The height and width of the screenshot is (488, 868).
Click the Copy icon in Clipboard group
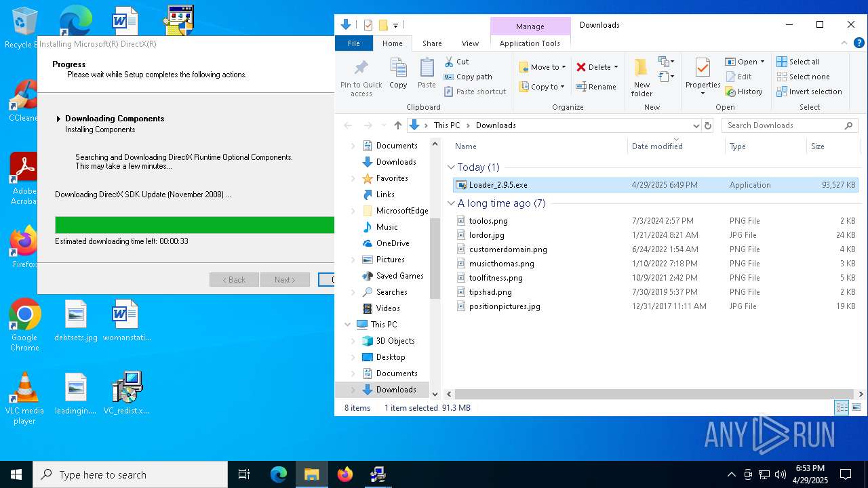(398, 73)
